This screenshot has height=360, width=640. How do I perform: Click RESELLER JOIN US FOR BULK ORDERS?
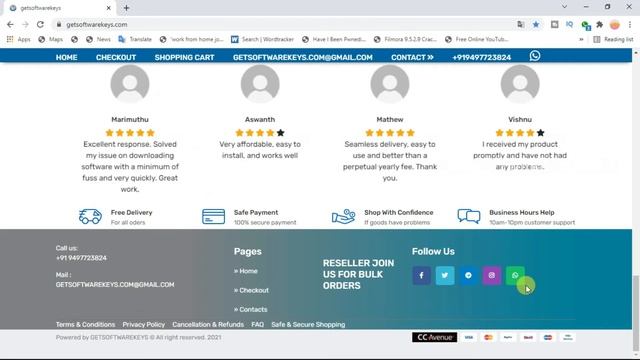click(x=358, y=274)
